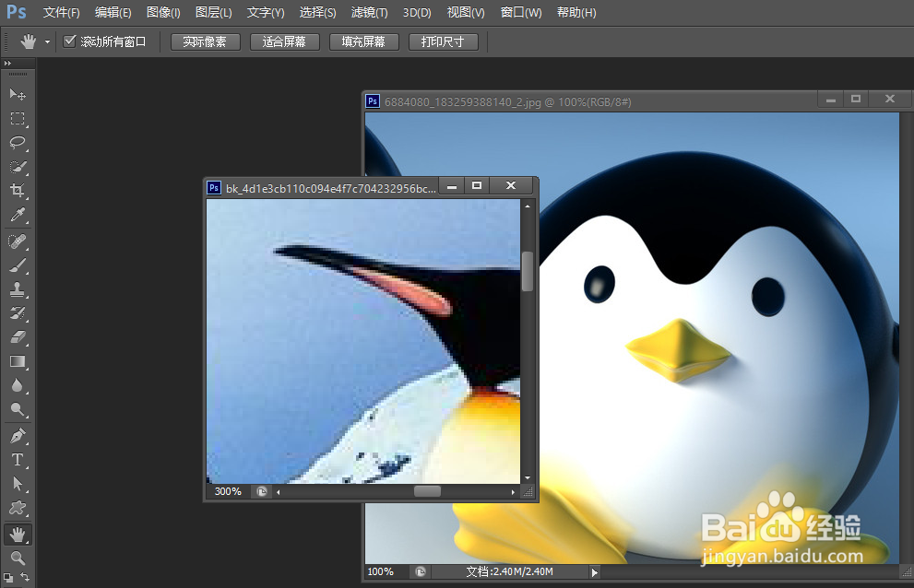Click status icon beside 100% zoom
The height and width of the screenshot is (588, 914).
click(421, 571)
